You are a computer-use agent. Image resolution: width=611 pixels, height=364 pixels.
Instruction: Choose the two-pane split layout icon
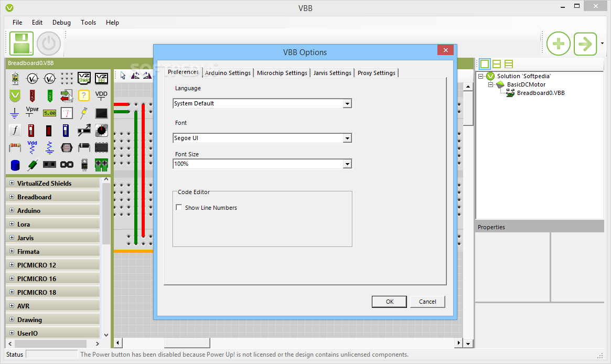coord(497,64)
